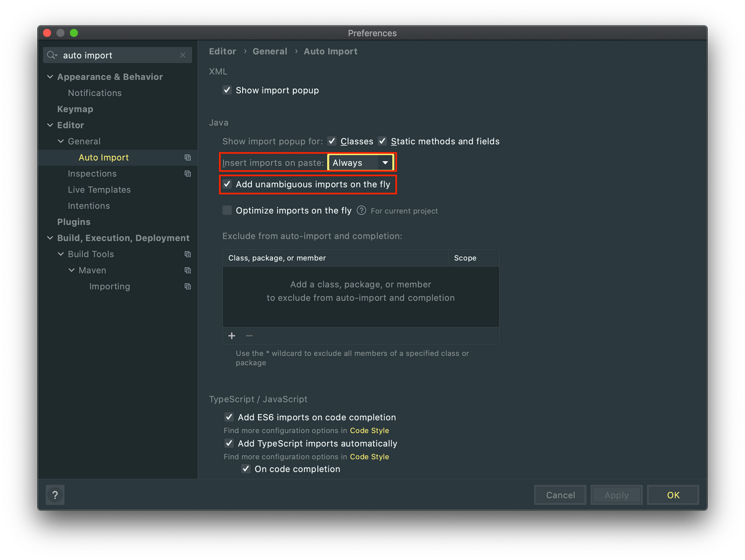Click the project-level icon beside Inspections
The height and width of the screenshot is (560, 745).
pyautogui.click(x=187, y=173)
